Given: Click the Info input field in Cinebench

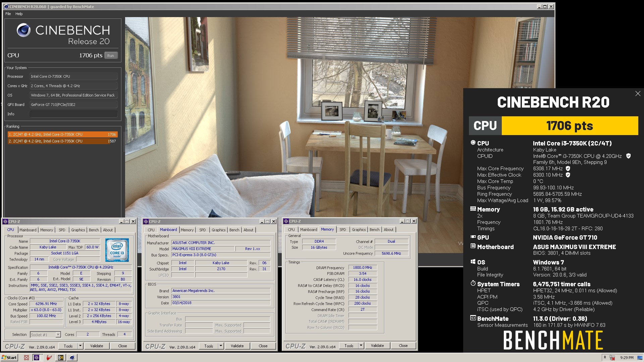Looking at the screenshot, I should (x=73, y=114).
